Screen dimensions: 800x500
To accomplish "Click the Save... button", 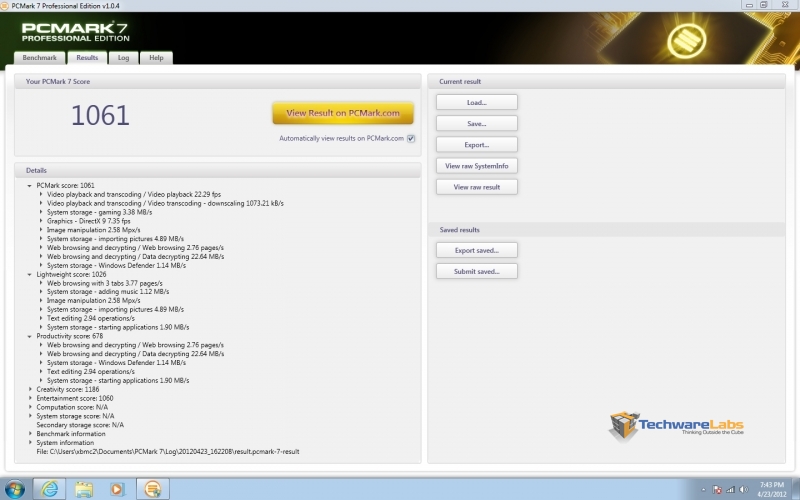I will (x=477, y=123).
